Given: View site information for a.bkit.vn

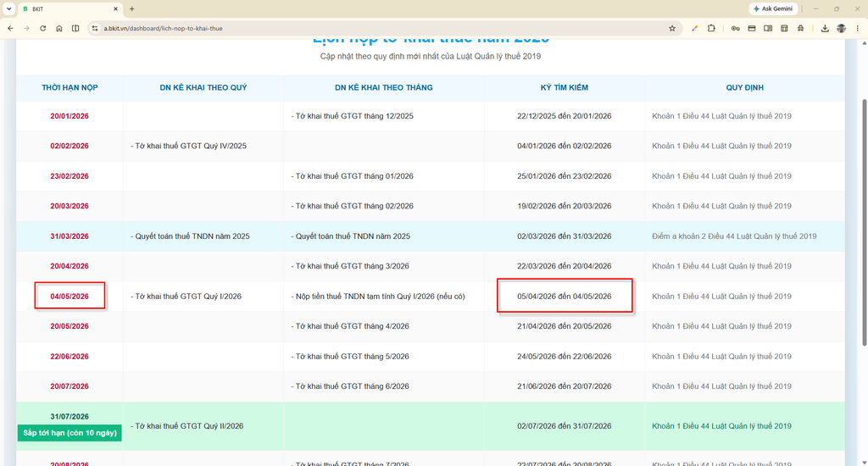Looking at the screenshot, I should (95, 28).
